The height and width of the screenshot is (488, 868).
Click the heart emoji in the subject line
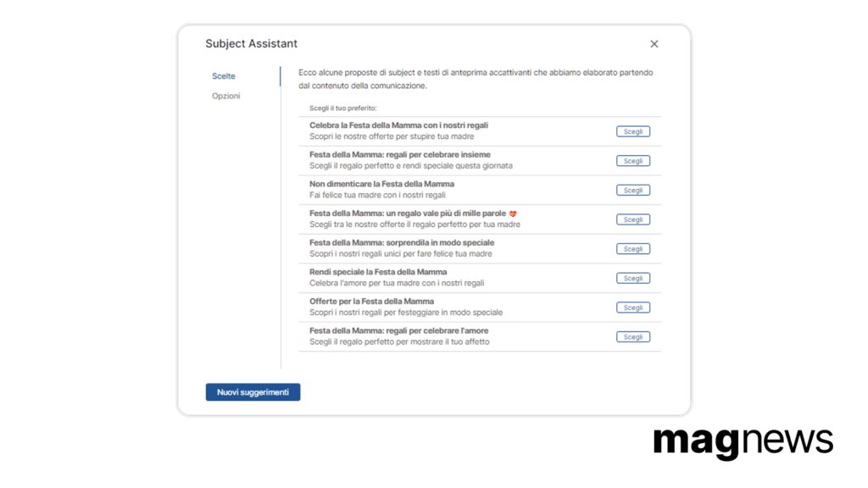513,213
